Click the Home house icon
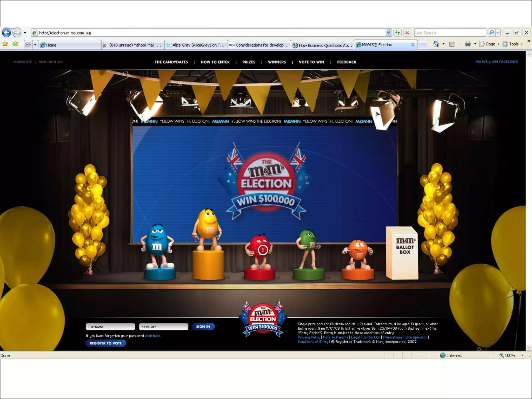This screenshot has width=532, height=399. (436, 44)
